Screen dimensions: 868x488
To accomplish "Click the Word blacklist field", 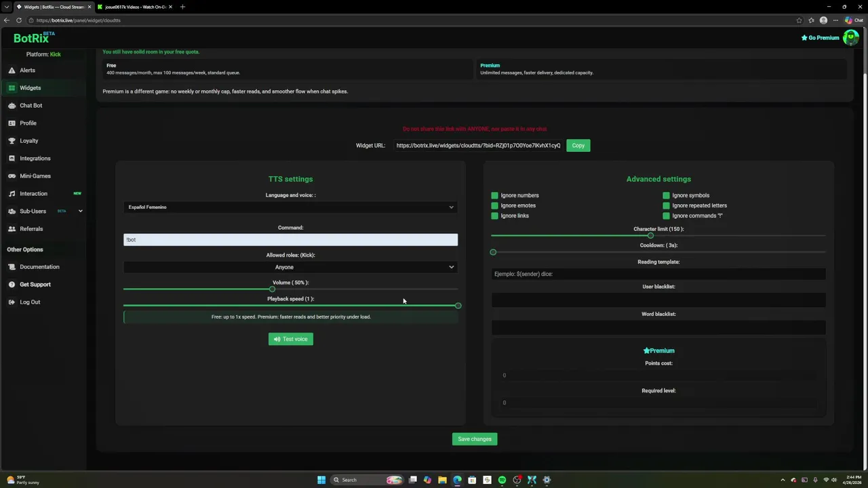I will (658, 327).
